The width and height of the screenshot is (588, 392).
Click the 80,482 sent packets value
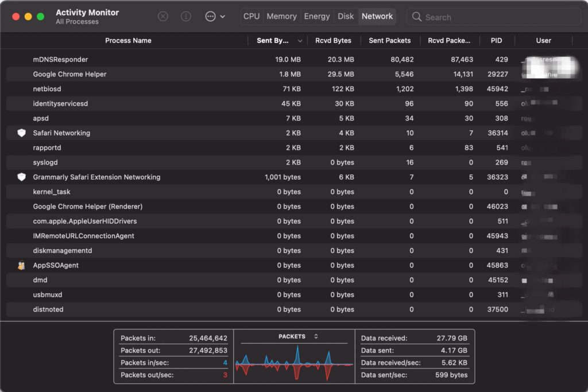[x=402, y=60]
